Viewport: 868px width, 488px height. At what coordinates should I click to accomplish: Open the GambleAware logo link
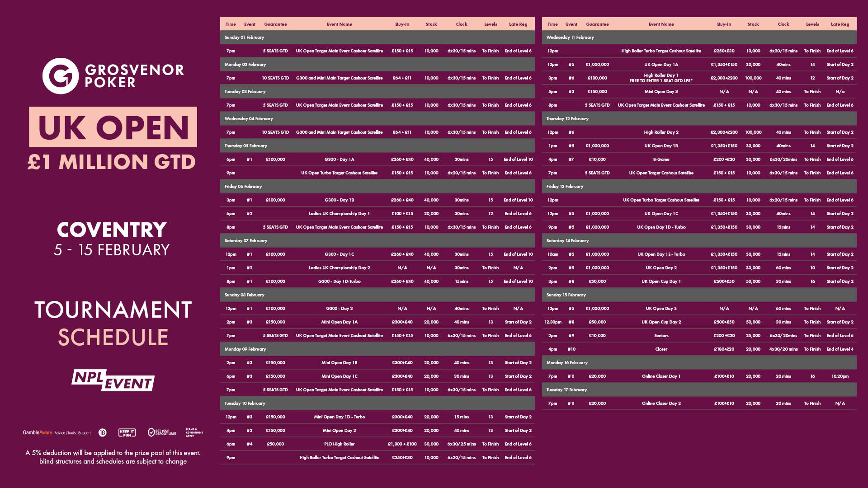click(38, 433)
